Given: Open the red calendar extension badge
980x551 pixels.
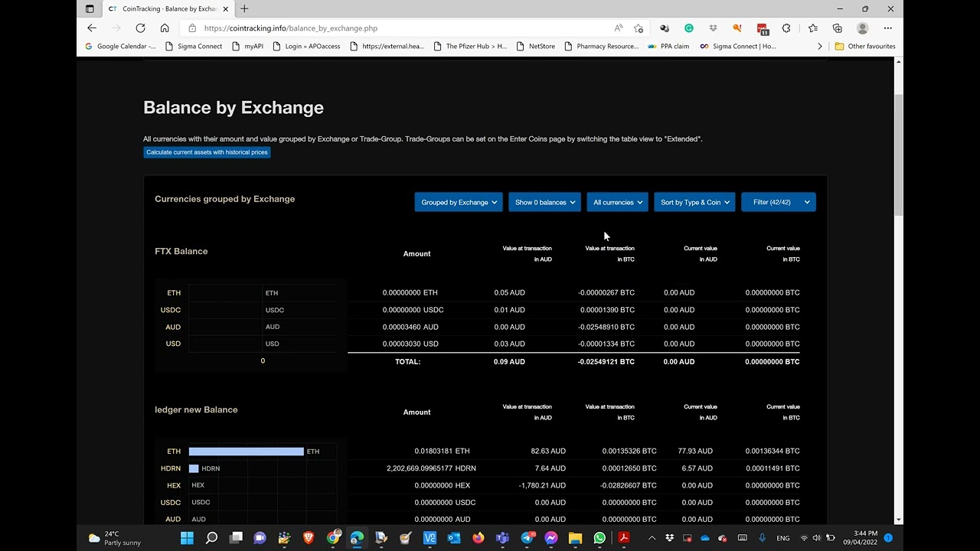Looking at the screenshot, I should (763, 29).
